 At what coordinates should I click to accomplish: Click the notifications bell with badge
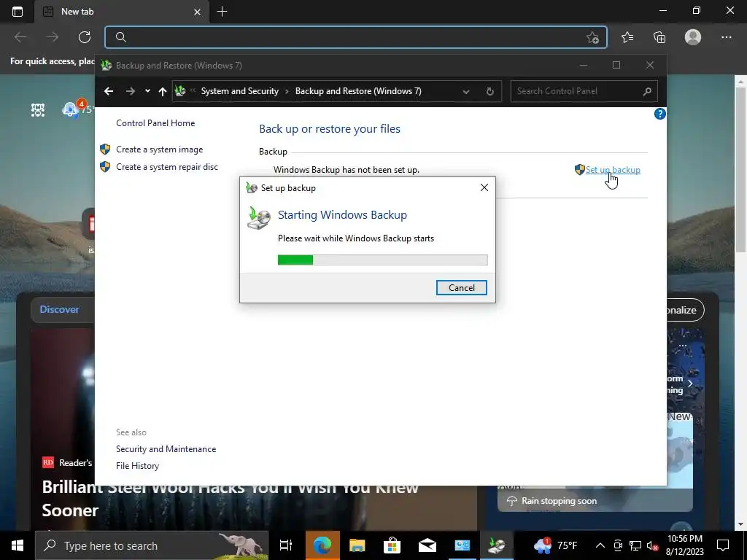tap(71, 109)
